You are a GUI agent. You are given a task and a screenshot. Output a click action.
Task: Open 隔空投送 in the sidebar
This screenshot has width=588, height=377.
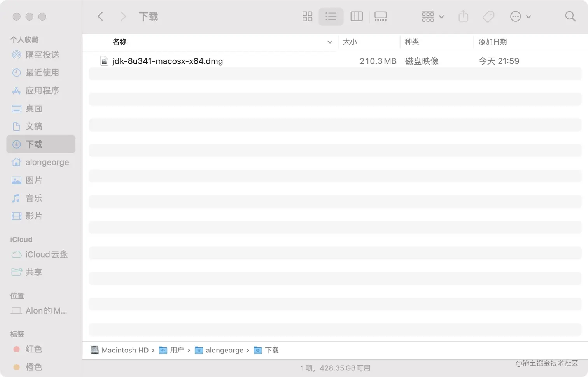point(41,55)
